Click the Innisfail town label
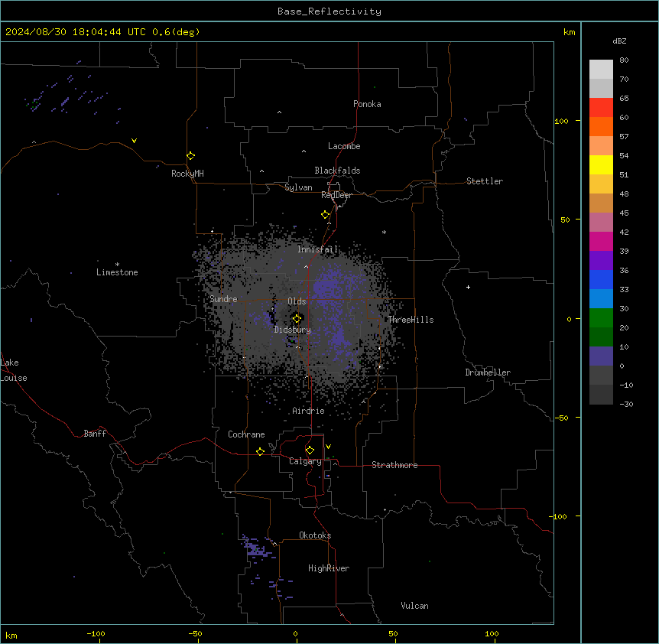Image resolution: width=659 pixels, height=644 pixels. click(x=318, y=249)
